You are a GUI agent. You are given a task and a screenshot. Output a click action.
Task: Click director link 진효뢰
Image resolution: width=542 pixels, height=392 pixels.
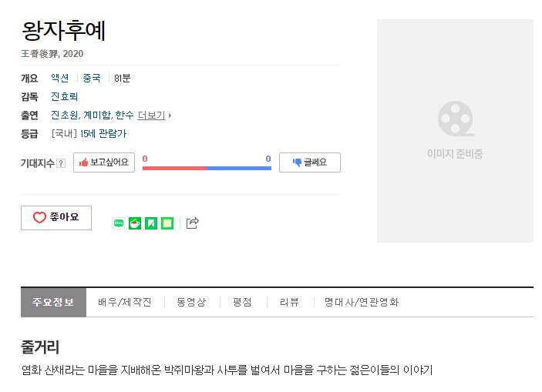pos(64,96)
